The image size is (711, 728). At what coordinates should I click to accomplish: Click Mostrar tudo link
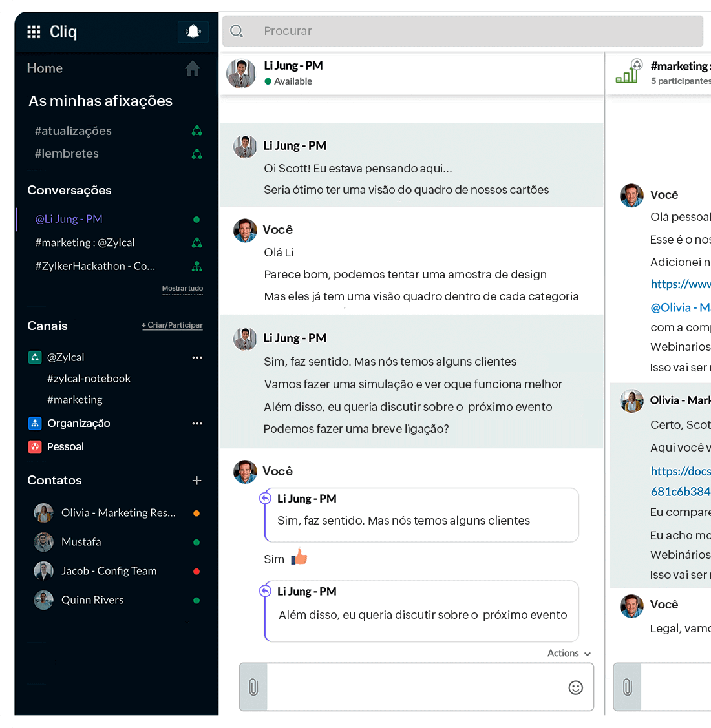tap(182, 288)
